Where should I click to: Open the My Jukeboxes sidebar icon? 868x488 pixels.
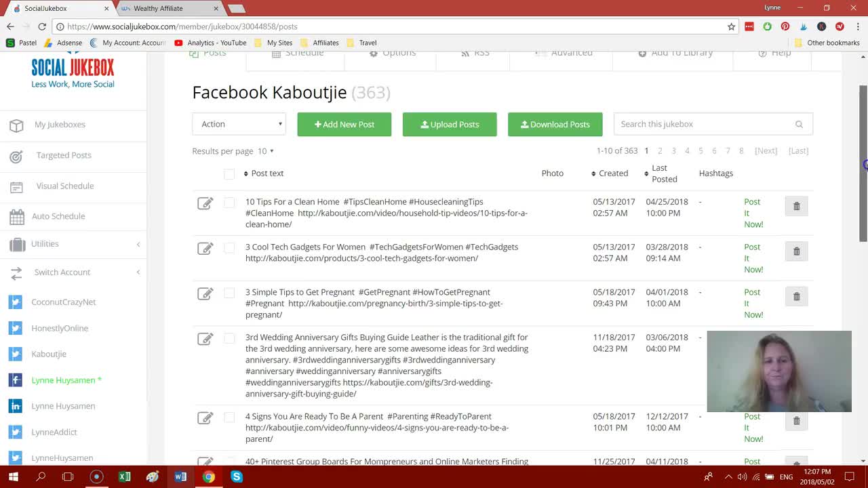pos(16,125)
